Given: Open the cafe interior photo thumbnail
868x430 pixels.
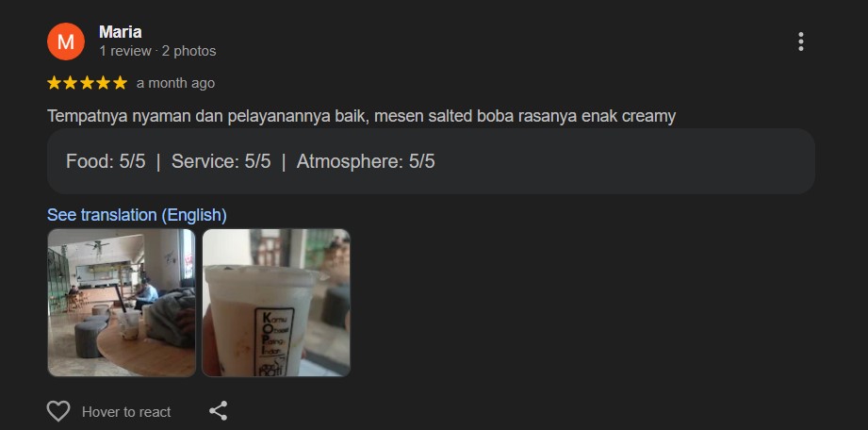Looking at the screenshot, I should (122, 303).
